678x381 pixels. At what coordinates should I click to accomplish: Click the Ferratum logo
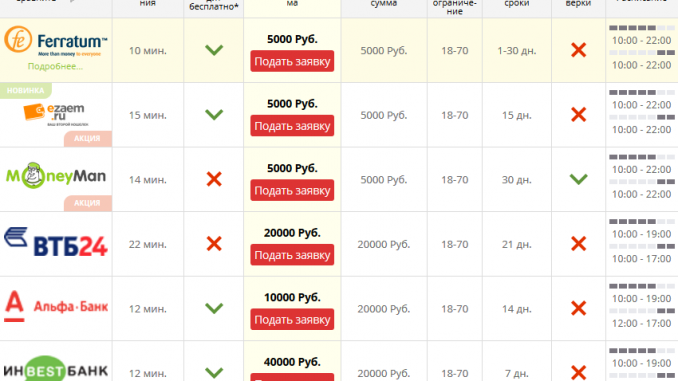coord(56,42)
